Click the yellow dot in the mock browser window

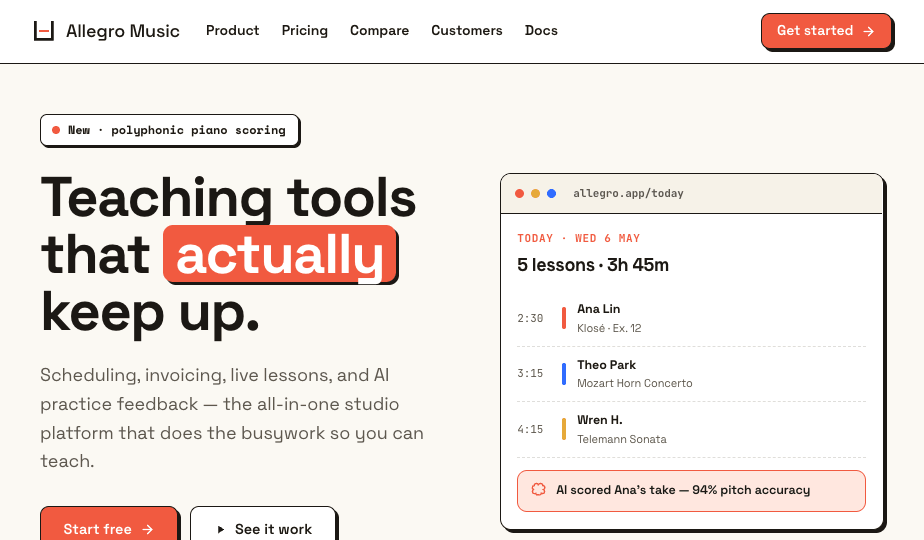click(535, 193)
